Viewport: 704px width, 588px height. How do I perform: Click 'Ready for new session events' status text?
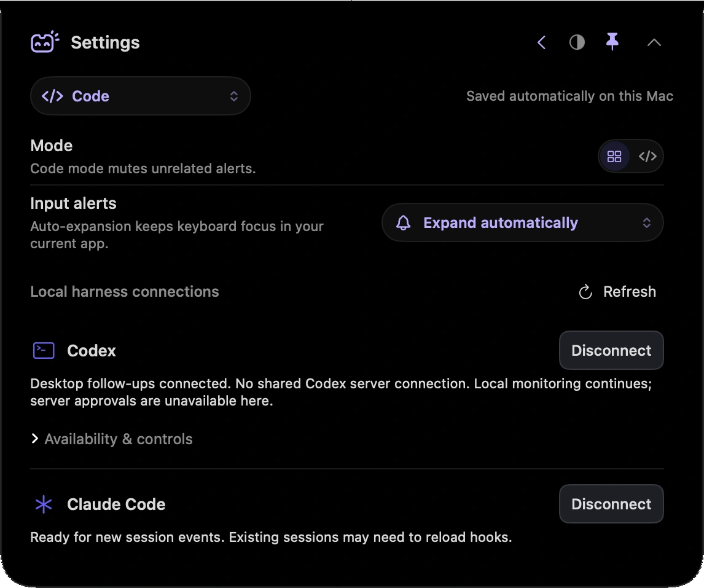pyautogui.click(x=271, y=537)
